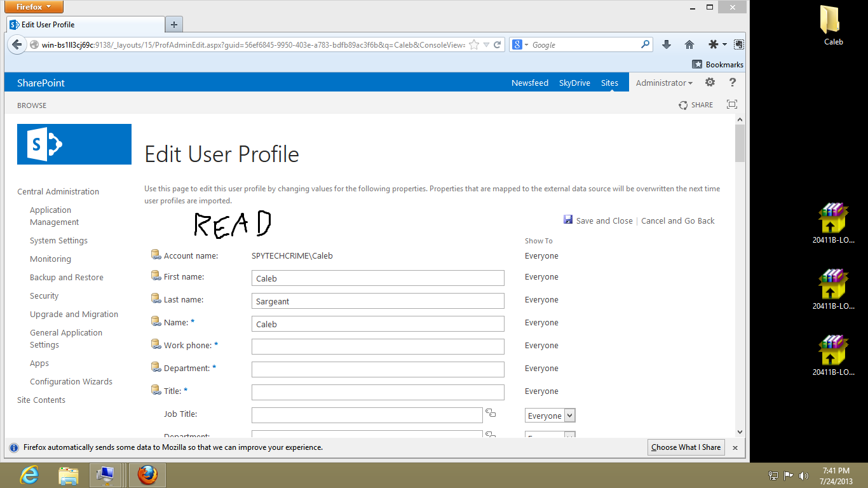Viewport: 868px width, 488px height.
Task: Open Central Administration in the sidebar
Action: [58, 191]
